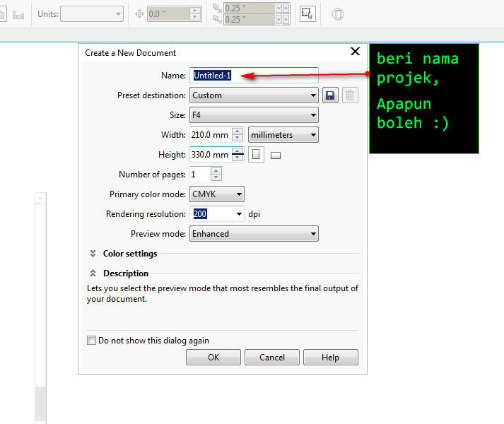This screenshot has height=424, width=504.
Task: Click the nudge offset 0.0 field in toolbar
Action: point(169,14)
